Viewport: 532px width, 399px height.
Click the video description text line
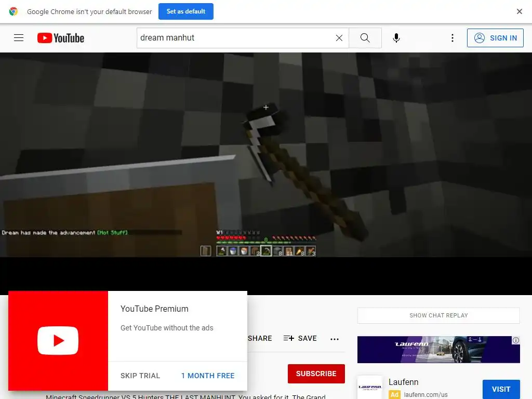[x=185, y=396]
